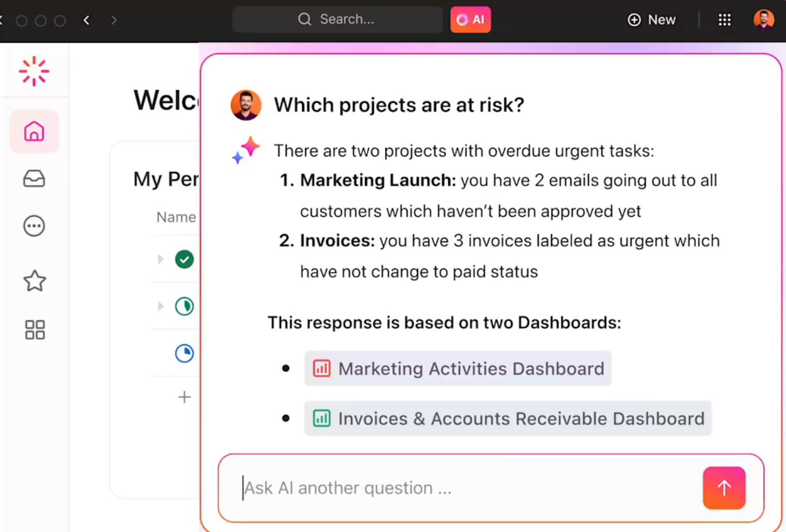The height and width of the screenshot is (532, 786).
Task: Open Invoices & Accounts Receivable Dashboard link
Action: pyautogui.click(x=508, y=418)
